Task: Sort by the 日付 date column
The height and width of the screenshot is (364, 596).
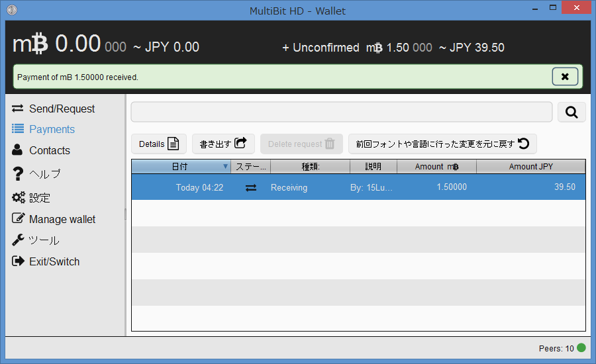Action: pyautogui.click(x=181, y=166)
